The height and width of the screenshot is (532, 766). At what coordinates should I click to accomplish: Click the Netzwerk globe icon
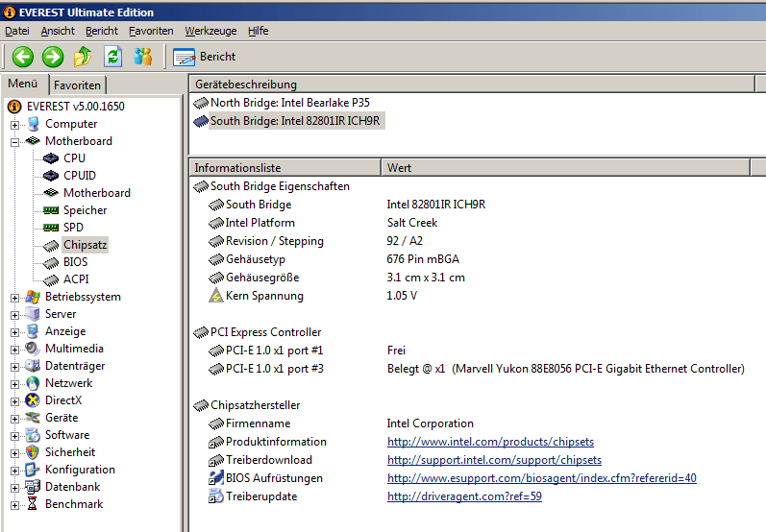pyautogui.click(x=33, y=383)
